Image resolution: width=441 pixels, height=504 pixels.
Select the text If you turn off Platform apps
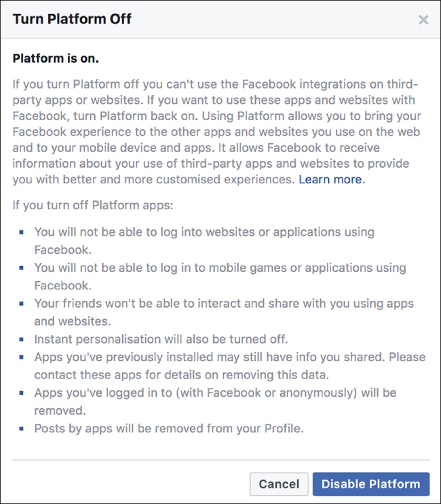(92, 205)
